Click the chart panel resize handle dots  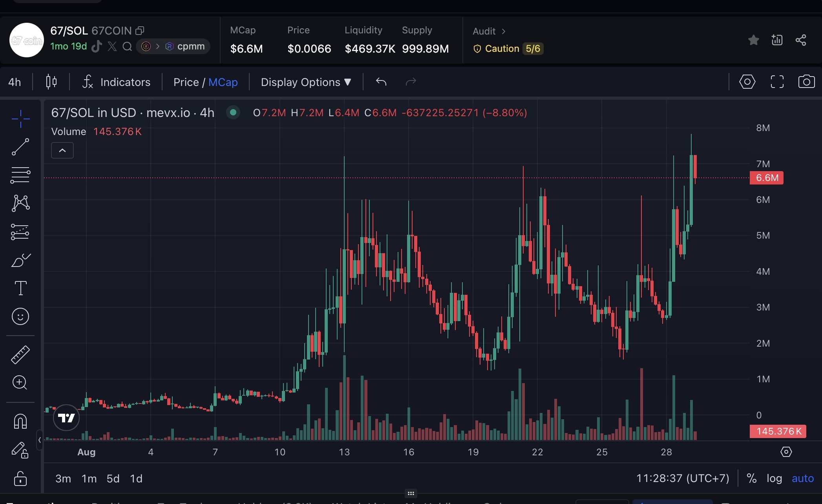point(411,493)
